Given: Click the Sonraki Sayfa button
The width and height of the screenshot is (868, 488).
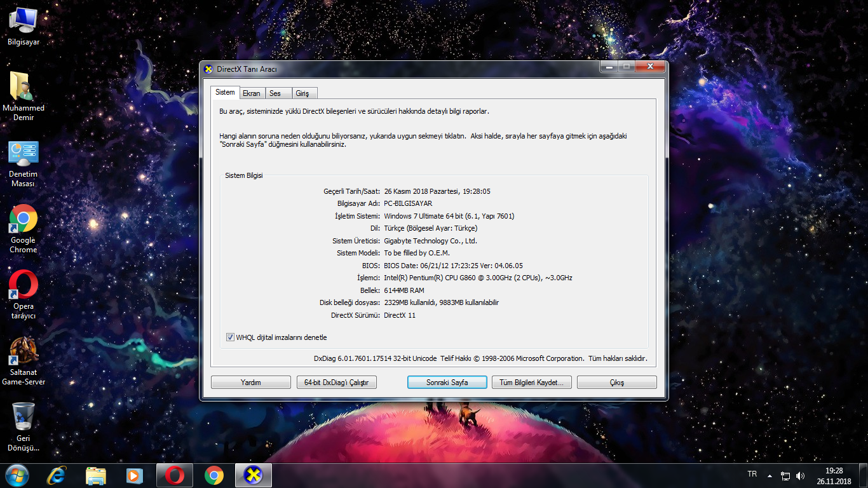Looking at the screenshot, I should coord(447,383).
